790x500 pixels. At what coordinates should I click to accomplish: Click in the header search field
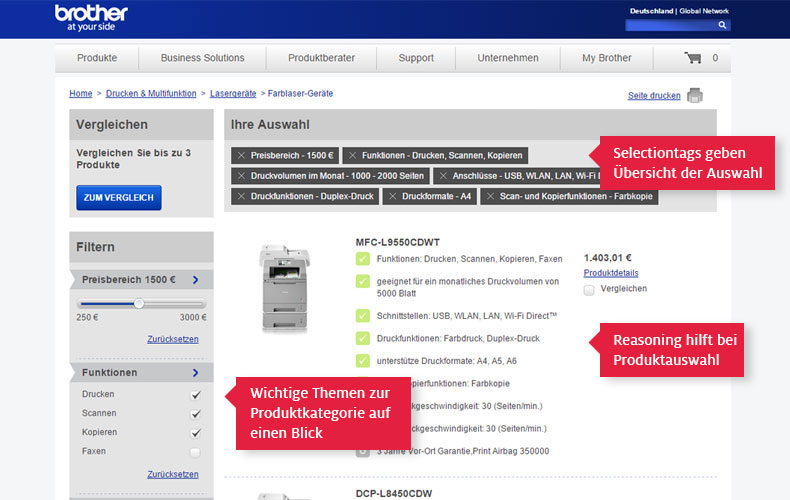(x=671, y=25)
